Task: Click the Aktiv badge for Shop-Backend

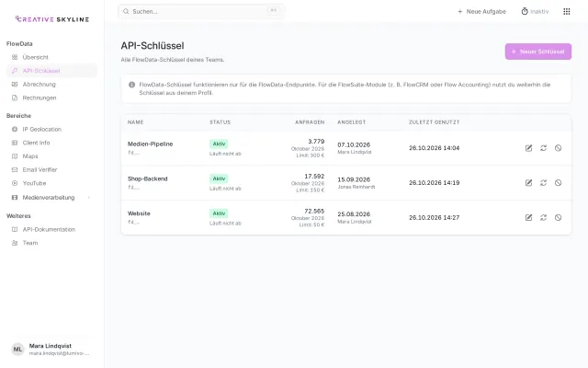Action: (x=219, y=178)
